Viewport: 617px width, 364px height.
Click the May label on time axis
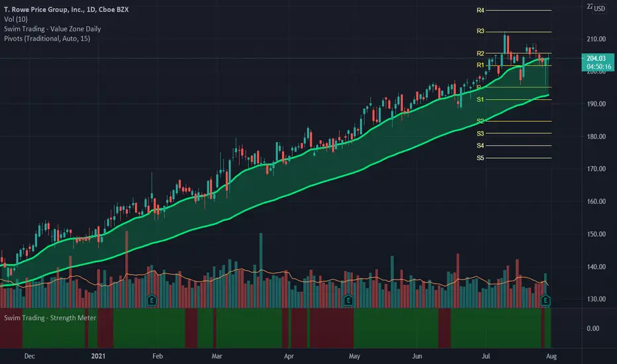pos(354,356)
